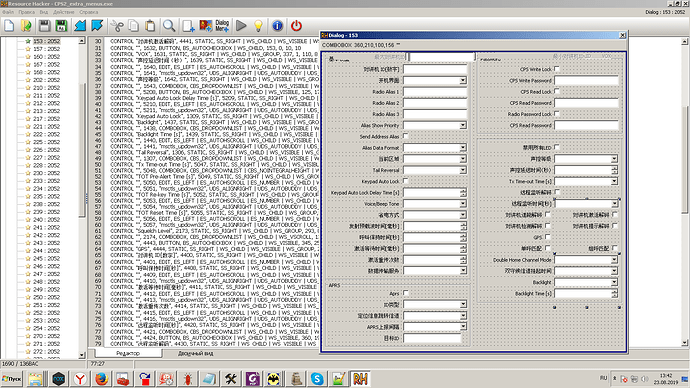The height and width of the screenshot is (388, 690).
Task: Toggle the Keypad Auto Lock checkbox
Action: click(x=405, y=181)
